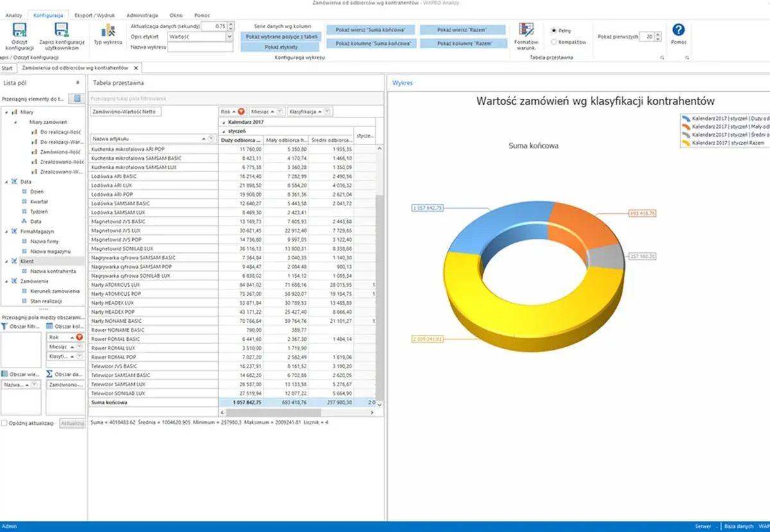The height and width of the screenshot is (532, 770).
Task: Select the Kompaktow radio button
Action: tap(554, 42)
